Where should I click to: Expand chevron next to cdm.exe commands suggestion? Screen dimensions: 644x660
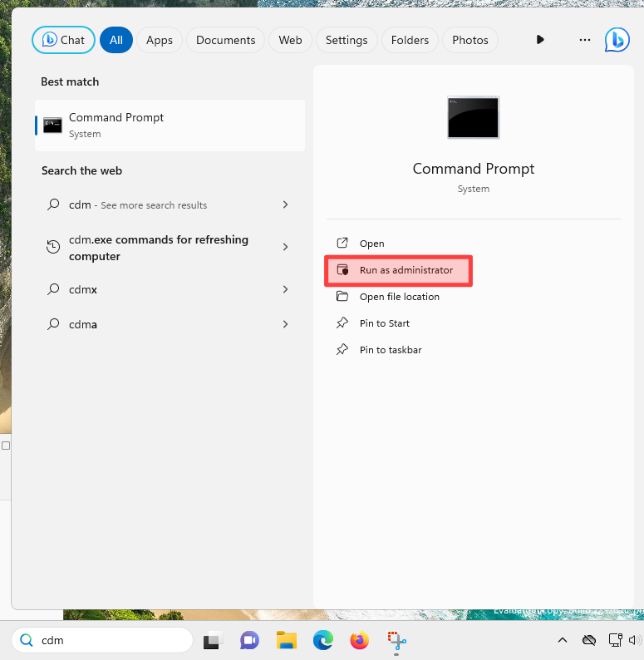pyautogui.click(x=285, y=247)
